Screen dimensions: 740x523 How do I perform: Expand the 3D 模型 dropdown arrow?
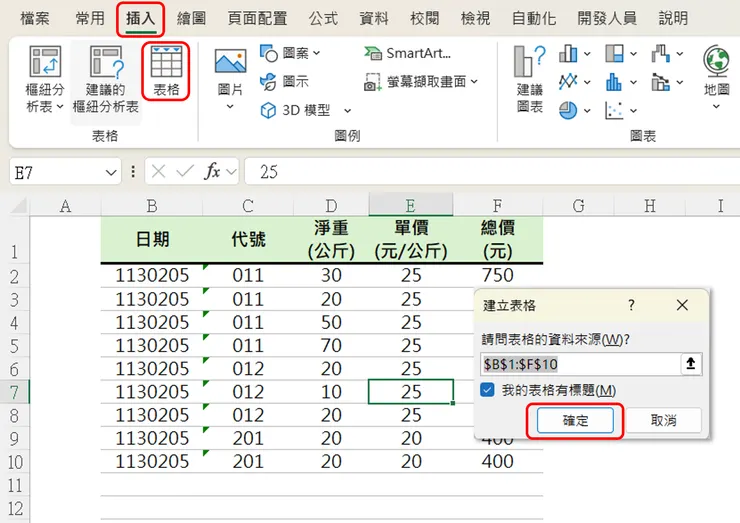coord(347,111)
